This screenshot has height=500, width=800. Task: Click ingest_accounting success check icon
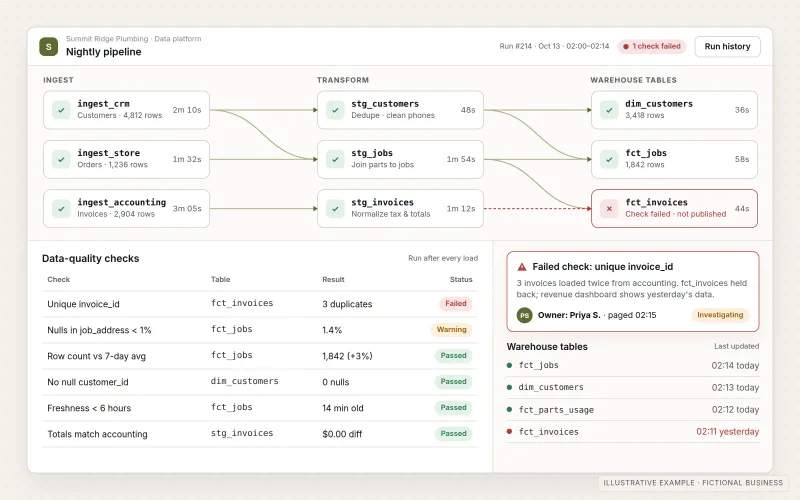(61, 209)
